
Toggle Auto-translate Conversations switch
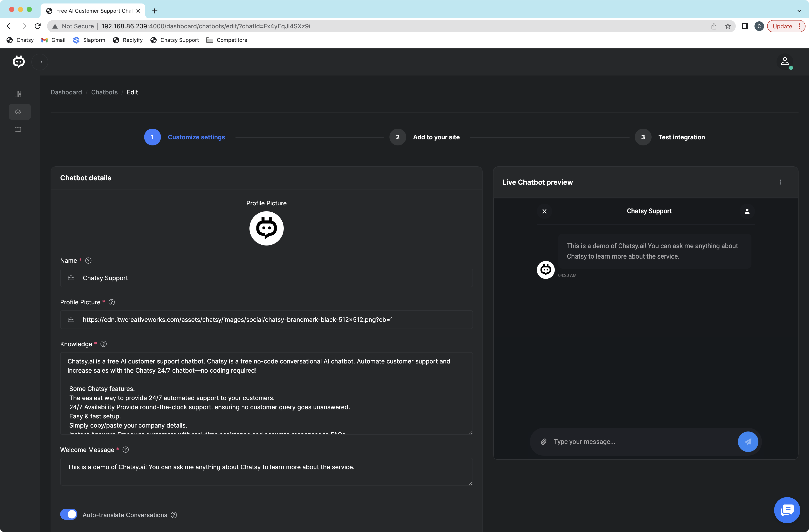point(69,514)
